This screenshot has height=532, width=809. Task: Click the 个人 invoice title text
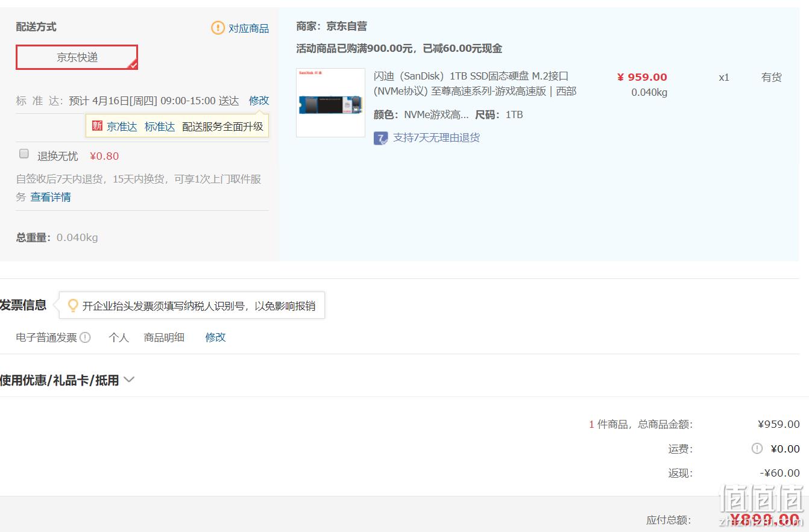click(119, 337)
